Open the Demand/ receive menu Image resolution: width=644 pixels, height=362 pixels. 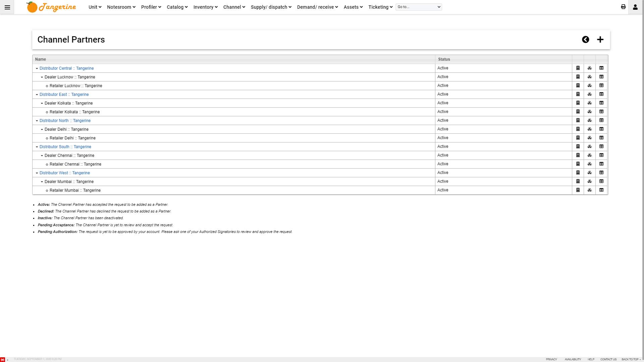tap(317, 7)
